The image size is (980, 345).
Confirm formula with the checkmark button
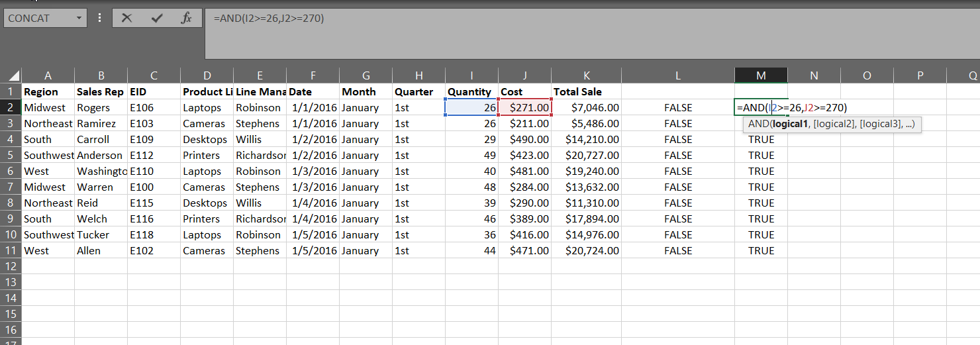pos(156,19)
